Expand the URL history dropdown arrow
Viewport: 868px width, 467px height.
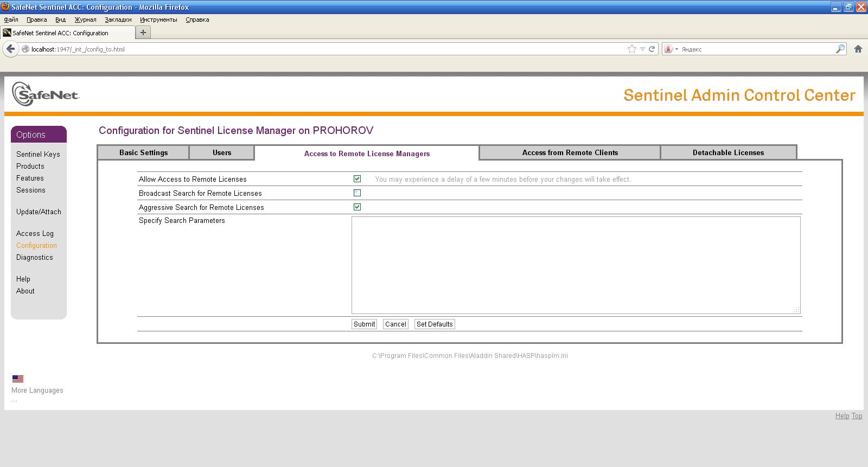642,49
